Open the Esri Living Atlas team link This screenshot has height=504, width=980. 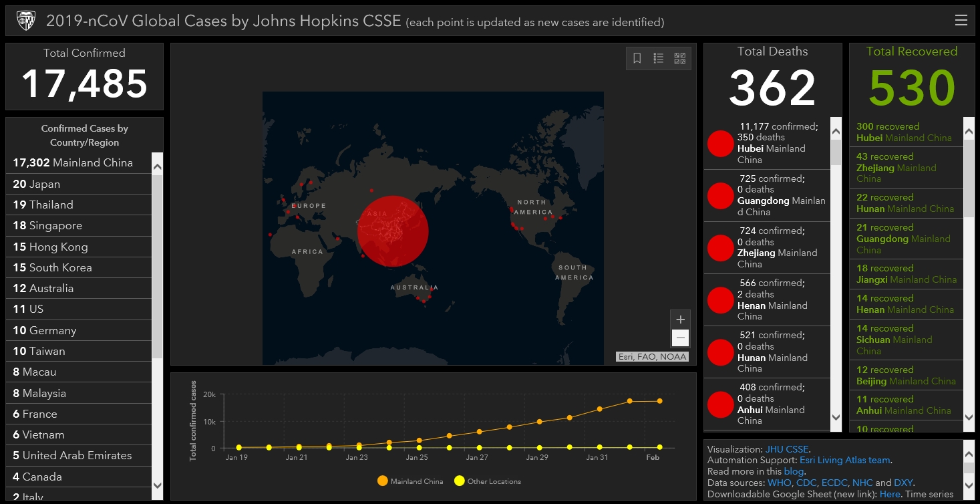click(x=844, y=460)
